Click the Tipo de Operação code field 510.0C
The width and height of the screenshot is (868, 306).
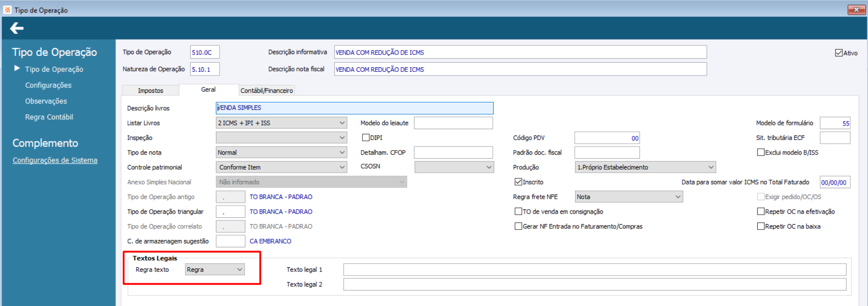point(205,52)
